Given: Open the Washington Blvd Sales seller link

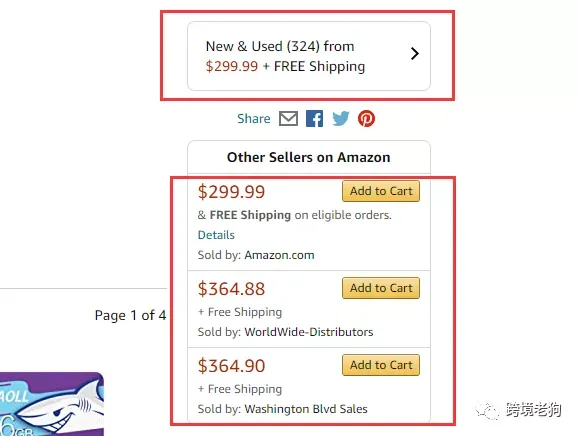Looking at the screenshot, I should [306, 409].
